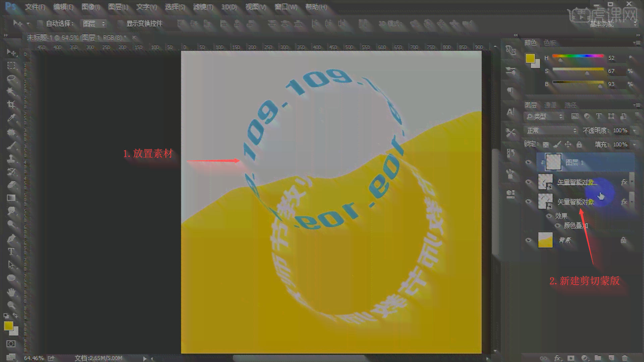
Task: Open the blend mode 正常 dropdown
Action: 551,130
